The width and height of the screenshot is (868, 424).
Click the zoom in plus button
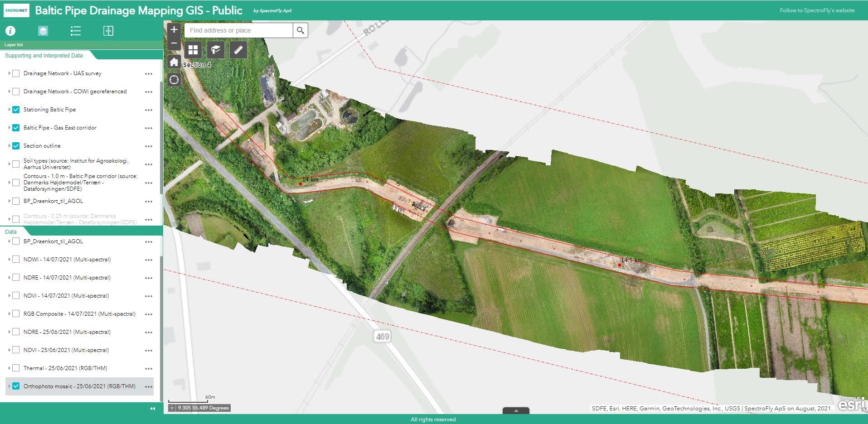coord(174,30)
